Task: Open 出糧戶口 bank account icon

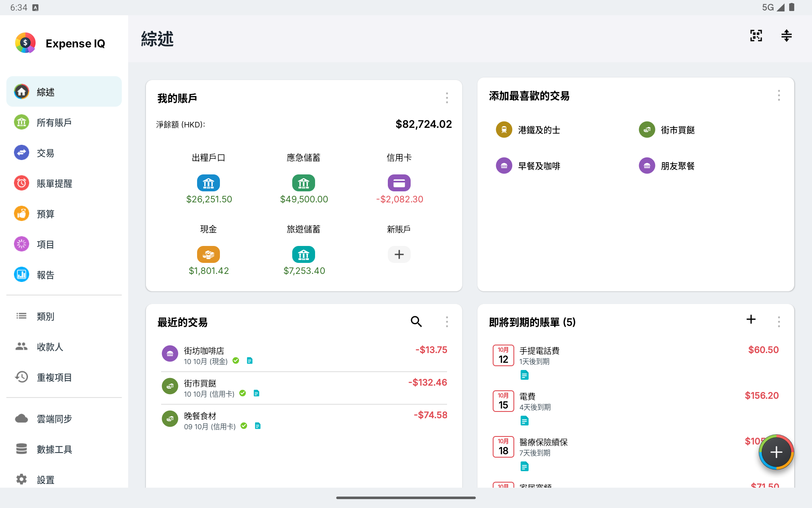Action: (x=208, y=183)
